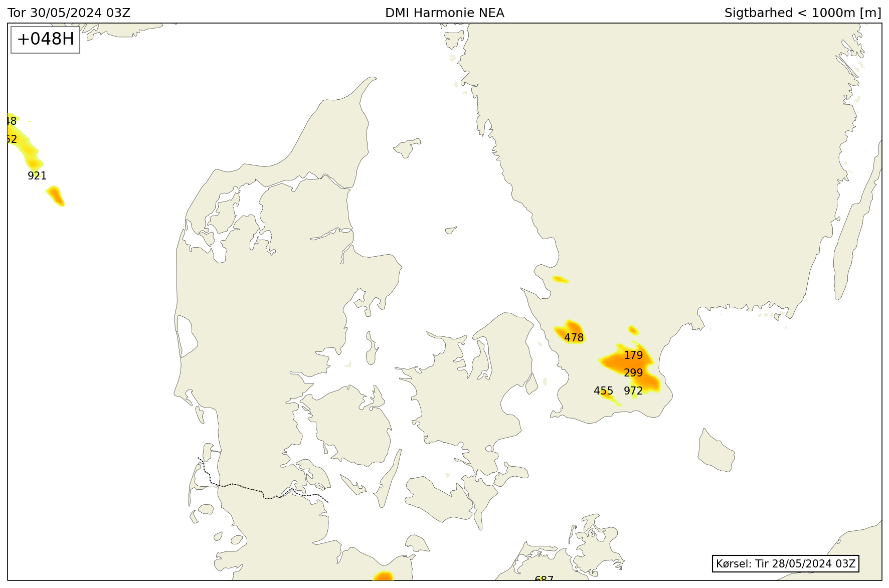This screenshot has width=889, height=588.
Task: Click the orange fog patch at bottom edge of Germany
Action: click(384, 576)
